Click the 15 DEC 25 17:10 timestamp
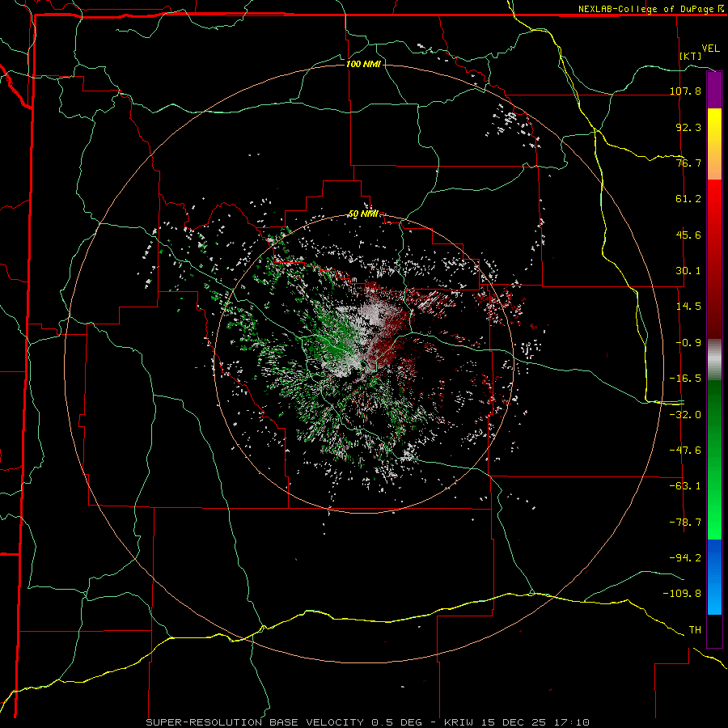The height and width of the screenshot is (728, 728). pos(535,722)
